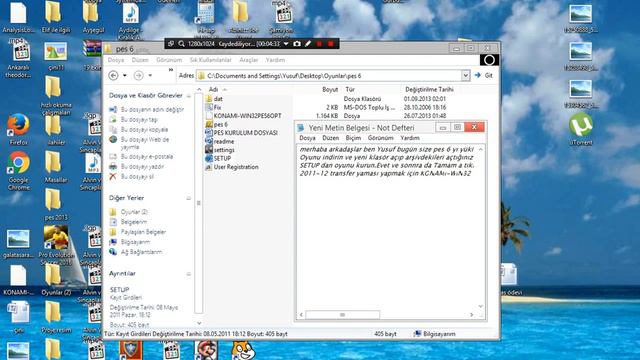Viewport: 640px width, 360px height.
Task: Click Bu dosyayı Web'de yayımla link
Action: point(145,143)
